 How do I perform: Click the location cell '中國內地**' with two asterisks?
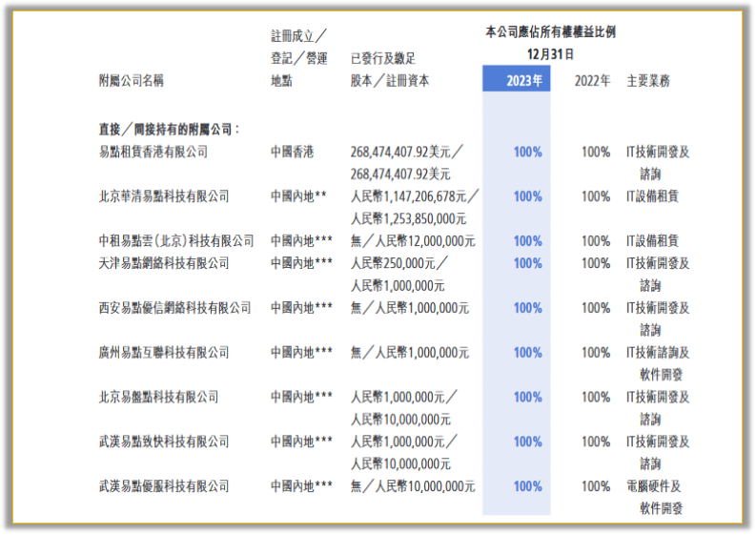point(298,195)
